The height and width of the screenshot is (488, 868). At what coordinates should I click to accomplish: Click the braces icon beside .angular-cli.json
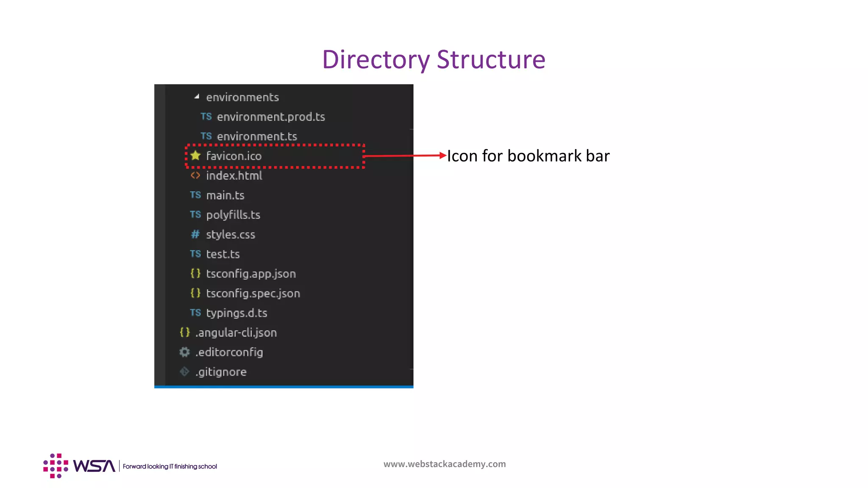pyautogui.click(x=184, y=332)
